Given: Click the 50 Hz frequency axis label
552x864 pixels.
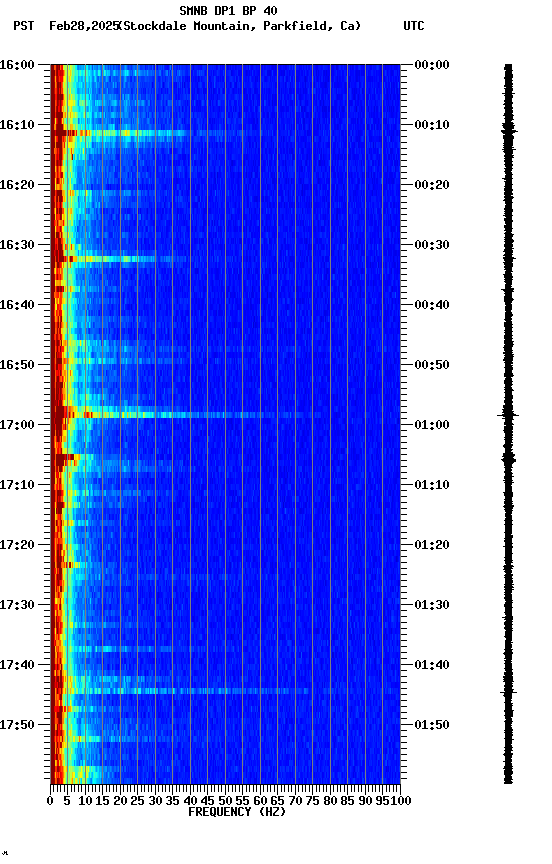Looking at the screenshot, I should 225,801.
